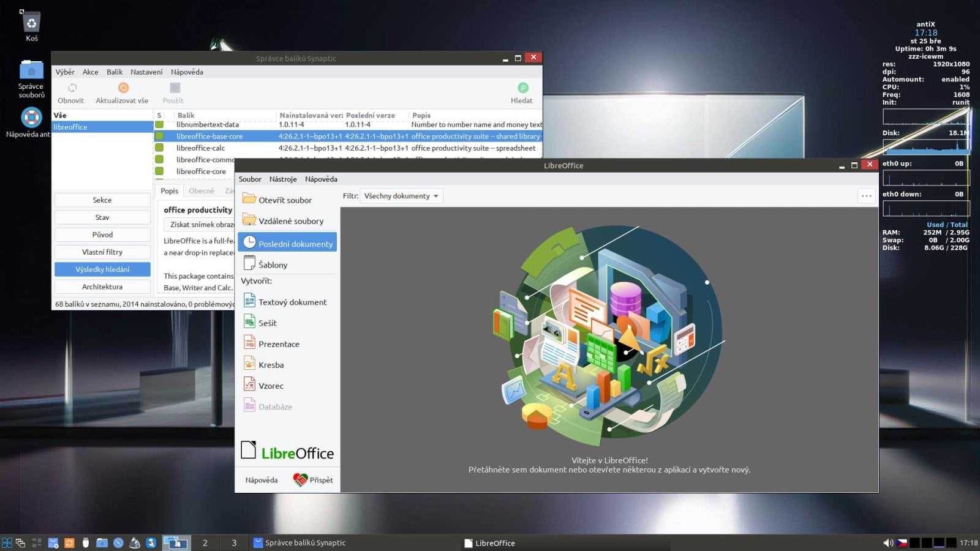Click the volume speaker icon in system tray
The width and height of the screenshot is (980, 551).
point(888,542)
